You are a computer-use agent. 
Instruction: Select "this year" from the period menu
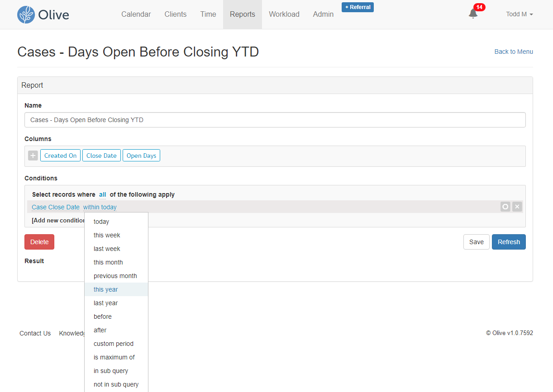click(x=105, y=289)
